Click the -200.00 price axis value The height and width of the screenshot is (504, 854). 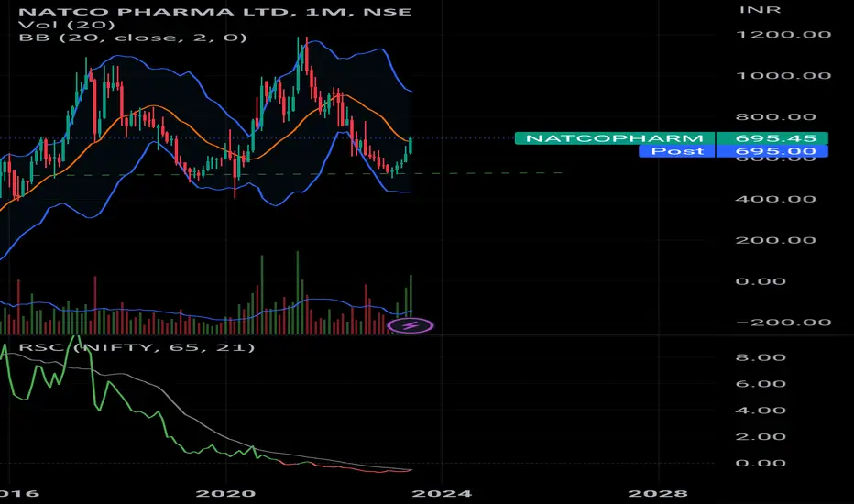point(783,323)
